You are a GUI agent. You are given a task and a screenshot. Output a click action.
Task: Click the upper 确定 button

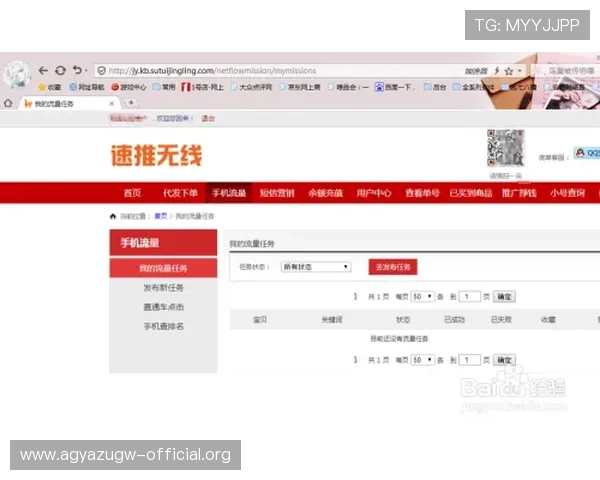(504, 297)
